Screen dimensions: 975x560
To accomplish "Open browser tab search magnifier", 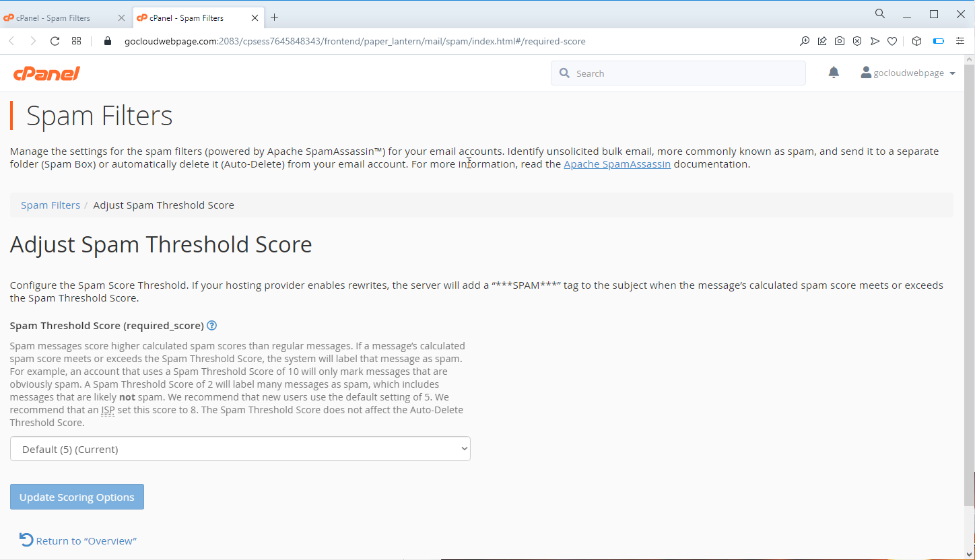I will (x=880, y=13).
